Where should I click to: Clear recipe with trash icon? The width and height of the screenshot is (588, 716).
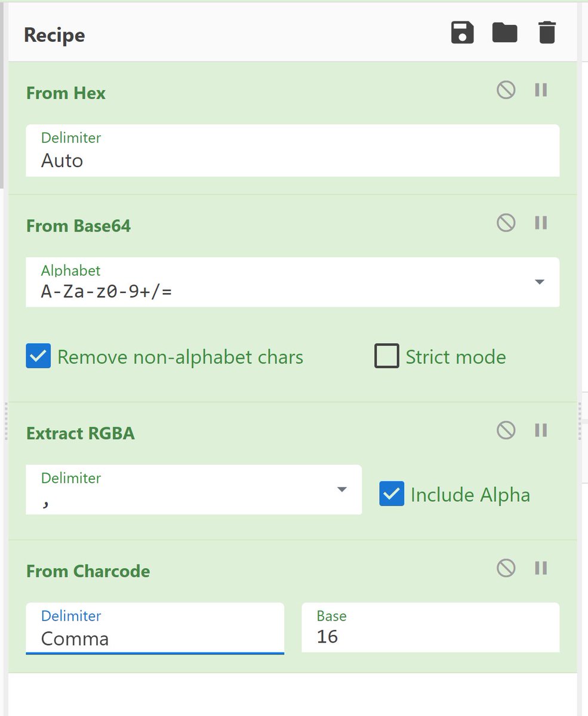[x=547, y=33]
